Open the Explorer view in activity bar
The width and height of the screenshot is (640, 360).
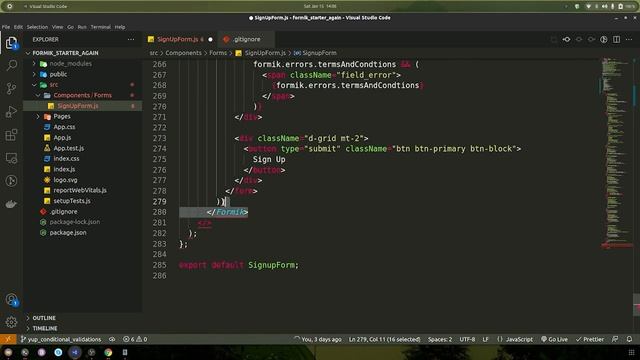11,42
